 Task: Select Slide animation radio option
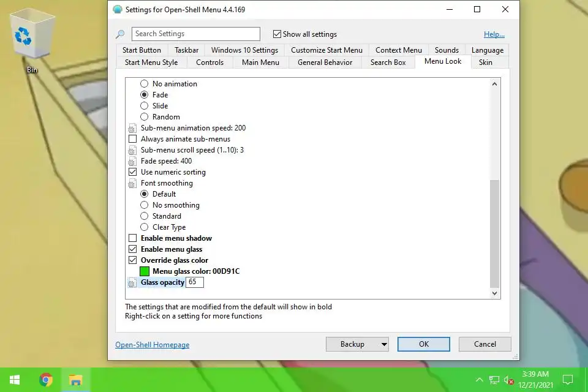click(x=145, y=106)
